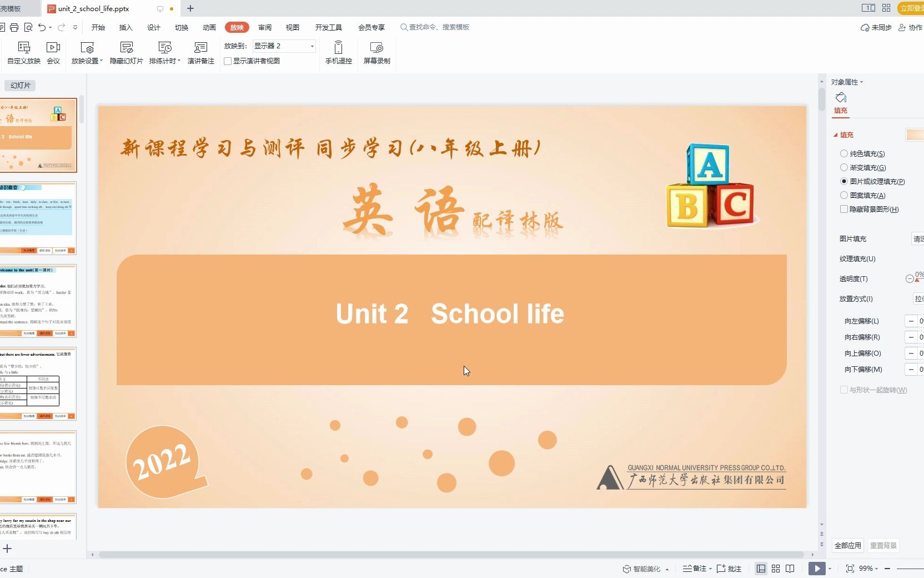Open Print Preview from quick access toolbar
Image resolution: width=924 pixels, height=578 pixels.
point(28,27)
